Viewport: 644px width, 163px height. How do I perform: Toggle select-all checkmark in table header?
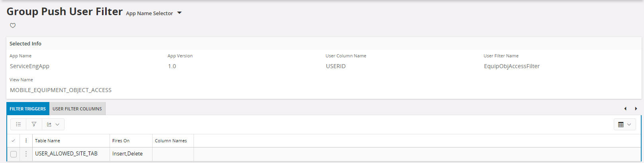tap(13, 141)
